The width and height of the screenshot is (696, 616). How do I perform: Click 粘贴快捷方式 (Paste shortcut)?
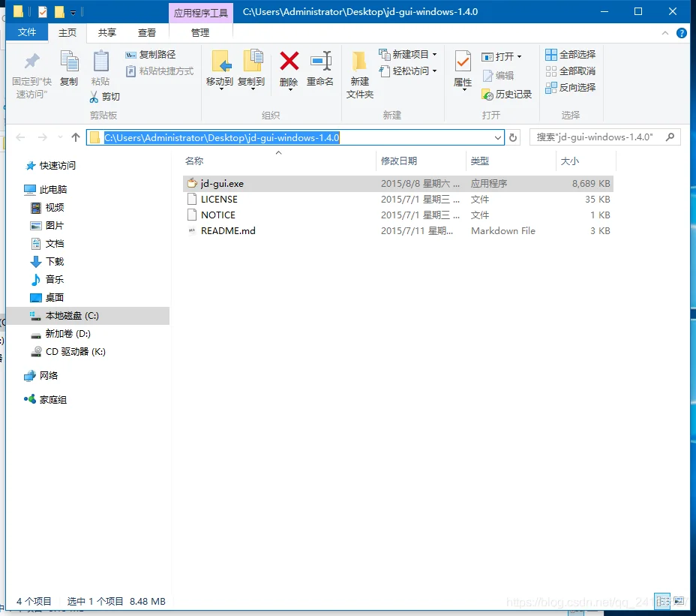pos(160,71)
